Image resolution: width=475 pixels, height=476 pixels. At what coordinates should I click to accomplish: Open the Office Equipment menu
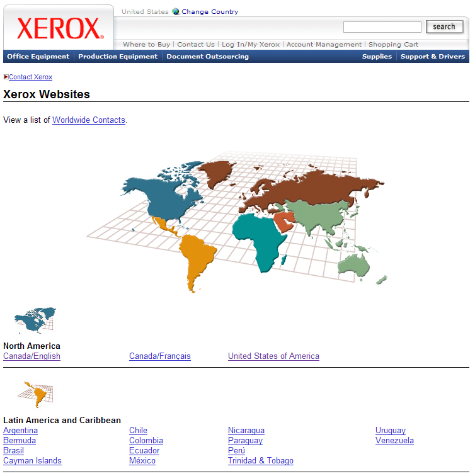tap(38, 57)
